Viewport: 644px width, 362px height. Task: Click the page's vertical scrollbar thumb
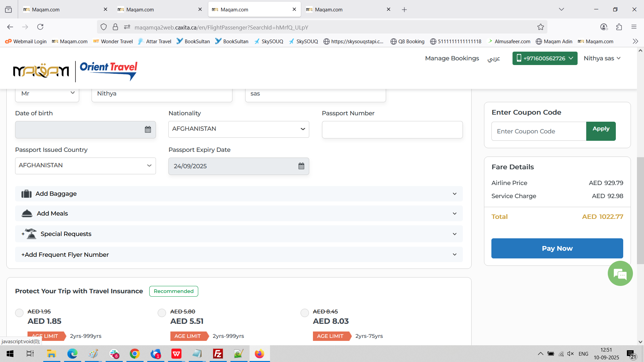(x=640, y=210)
